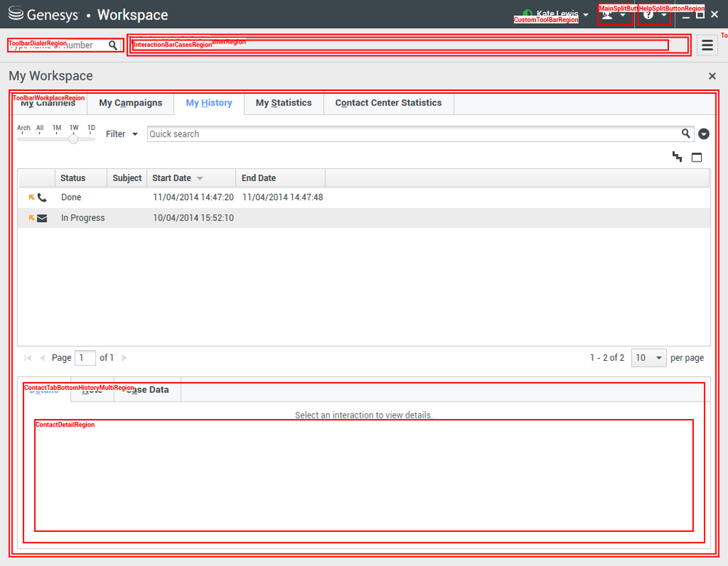This screenshot has height=566, width=728.
Task: Click the phone icon in Done row
Action: (x=41, y=197)
